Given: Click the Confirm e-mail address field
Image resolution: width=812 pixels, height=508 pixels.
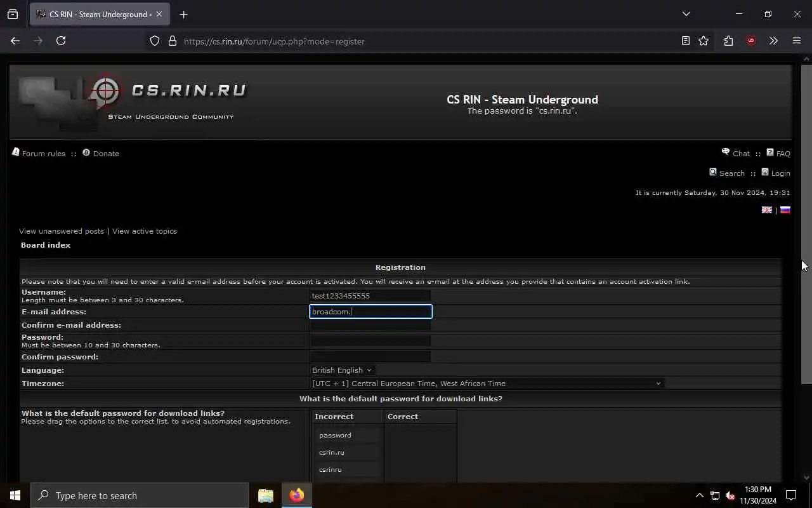Looking at the screenshot, I should (x=370, y=325).
